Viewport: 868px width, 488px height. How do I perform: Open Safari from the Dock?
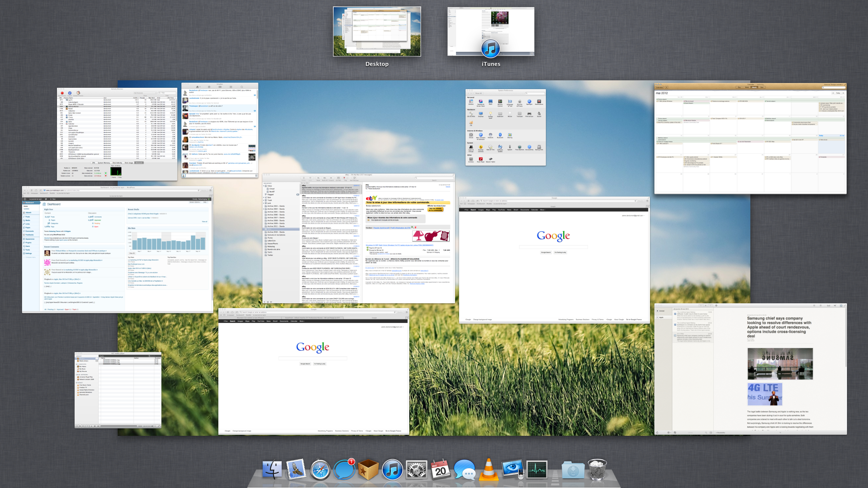coord(320,470)
